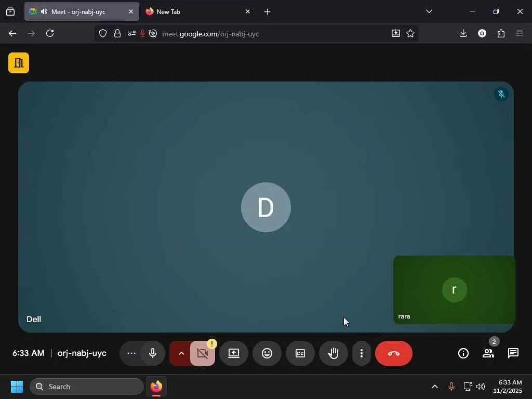Reload the current page
The width and height of the screenshot is (532, 399).
click(x=50, y=33)
